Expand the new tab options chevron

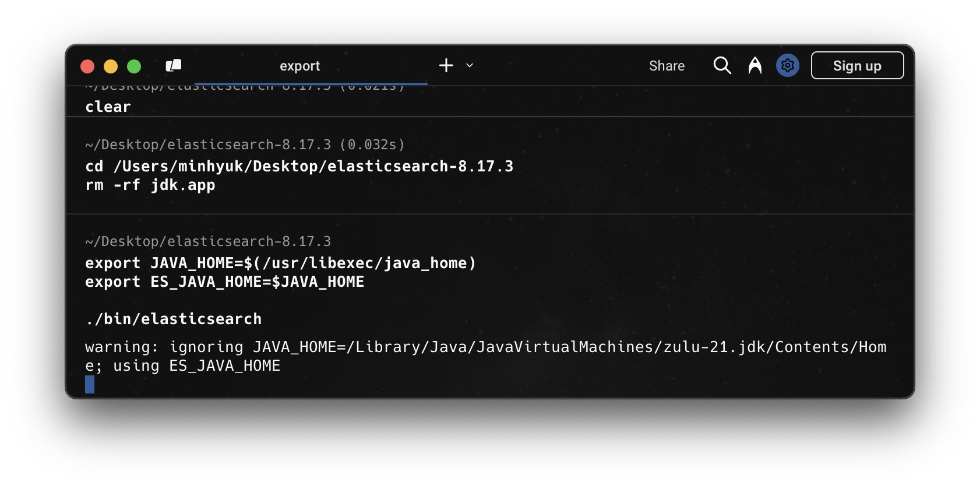470,66
